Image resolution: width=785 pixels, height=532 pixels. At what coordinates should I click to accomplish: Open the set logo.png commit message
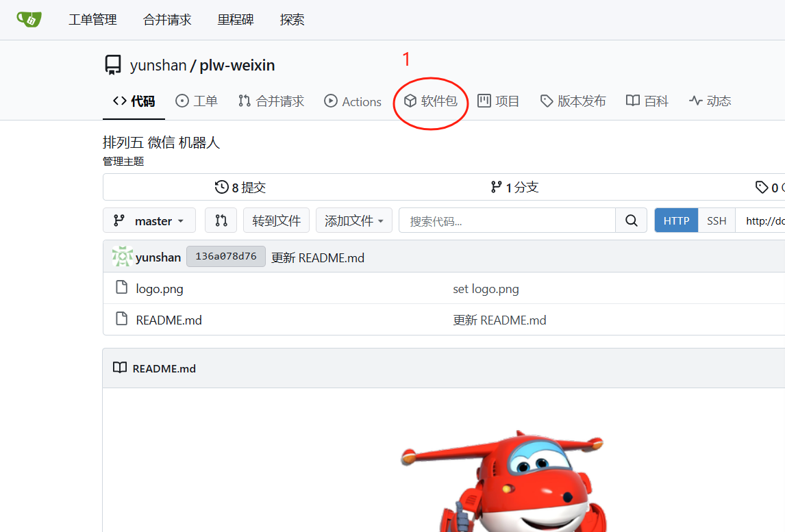click(x=486, y=289)
